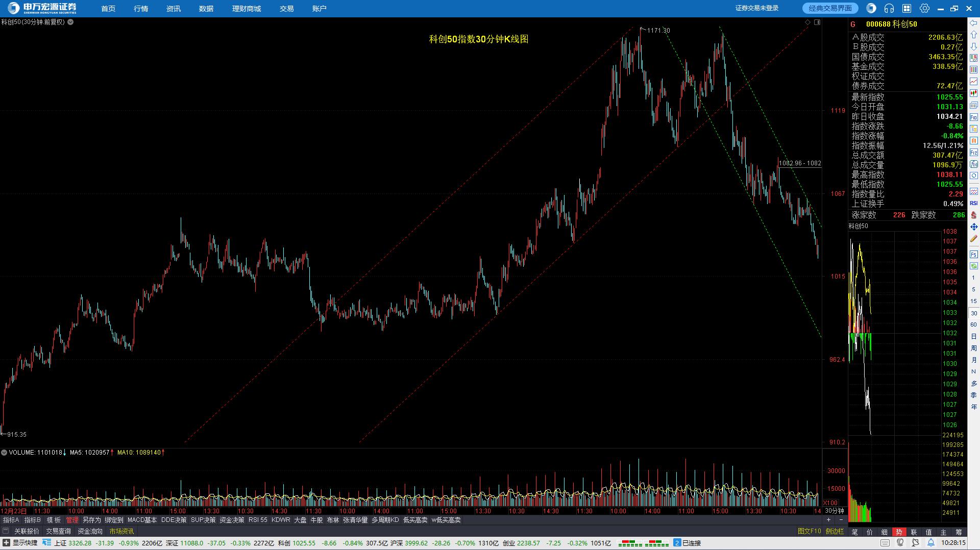Open 图文F10 link

coord(810,531)
